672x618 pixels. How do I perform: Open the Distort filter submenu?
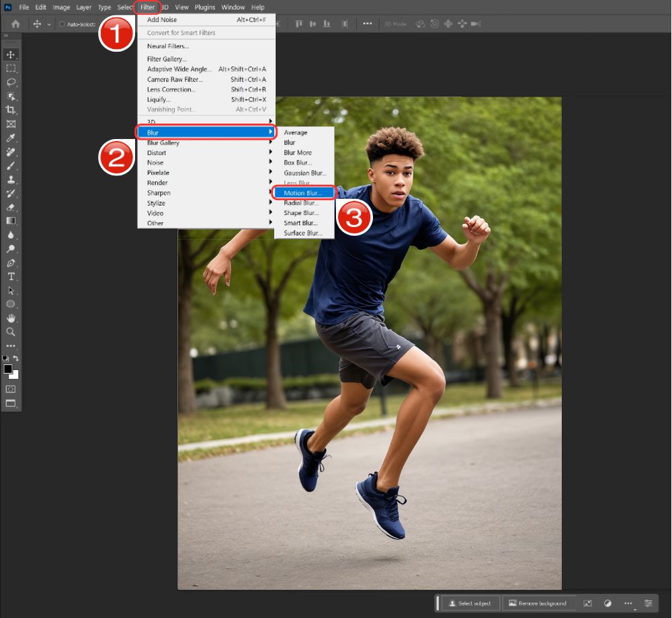(157, 152)
